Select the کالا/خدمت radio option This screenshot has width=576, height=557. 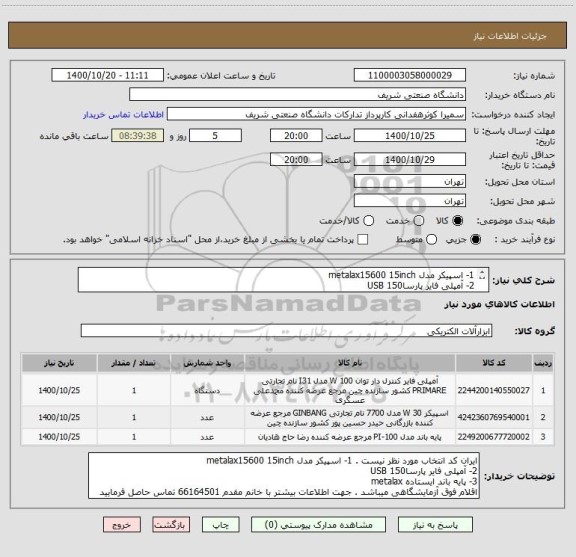point(368,221)
